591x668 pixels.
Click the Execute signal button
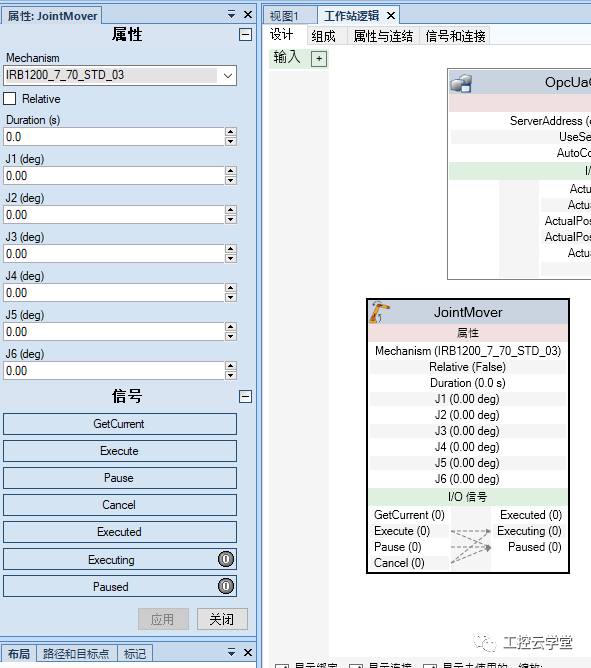[120, 451]
